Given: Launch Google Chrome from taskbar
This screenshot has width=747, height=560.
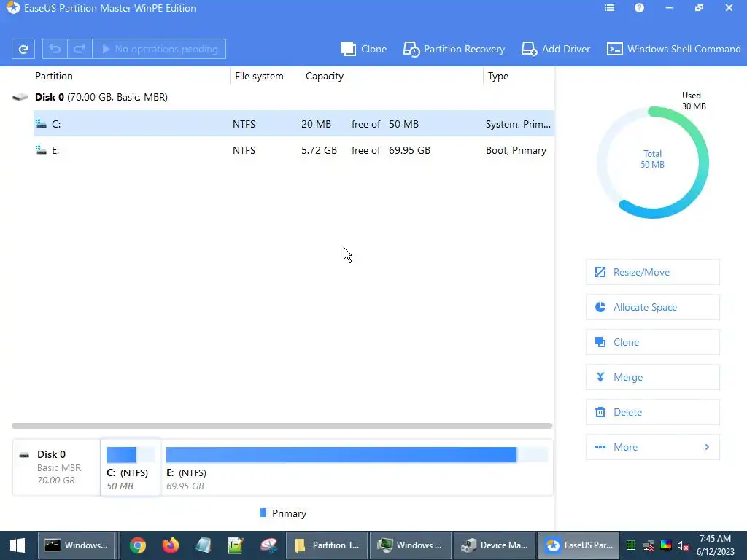Looking at the screenshot, I should tap(138, 545).
